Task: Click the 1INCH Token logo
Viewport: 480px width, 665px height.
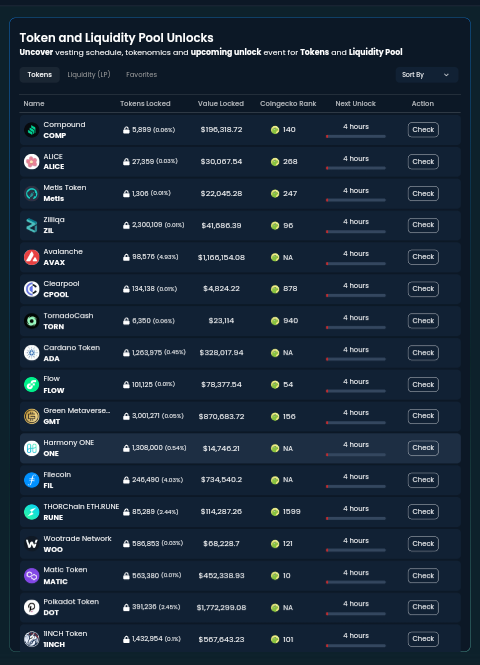Action: pos(31,639)
